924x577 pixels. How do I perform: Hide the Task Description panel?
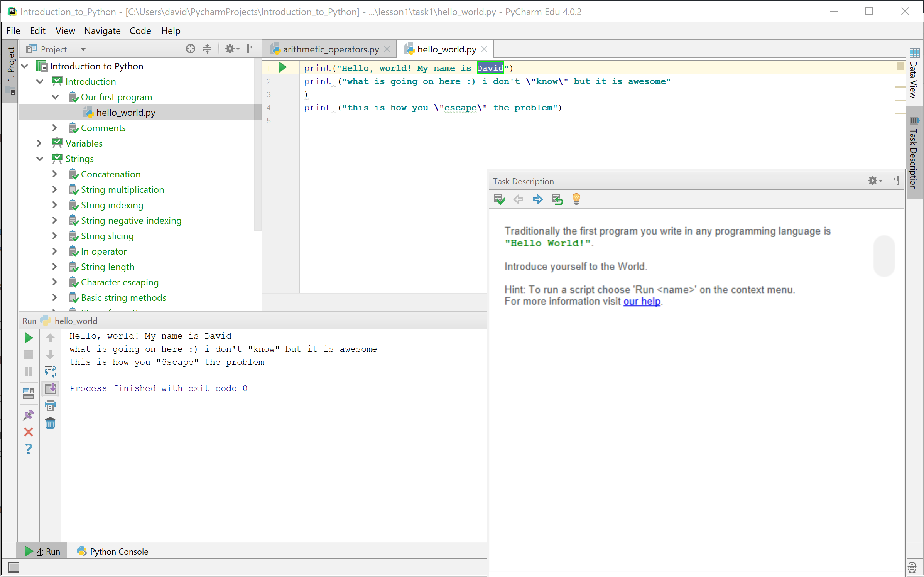[x=894, y=180]
